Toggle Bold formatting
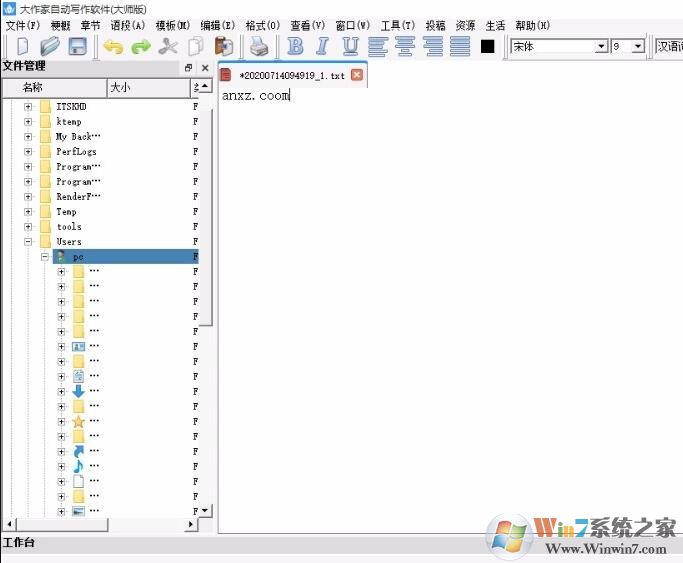 (x=295, y=46)
